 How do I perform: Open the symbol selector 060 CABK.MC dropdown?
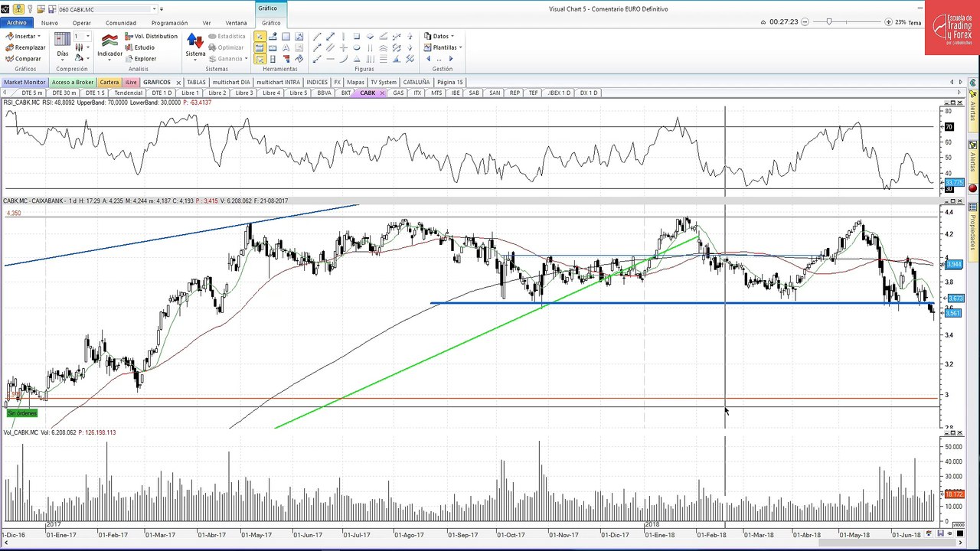pos(153,9)
